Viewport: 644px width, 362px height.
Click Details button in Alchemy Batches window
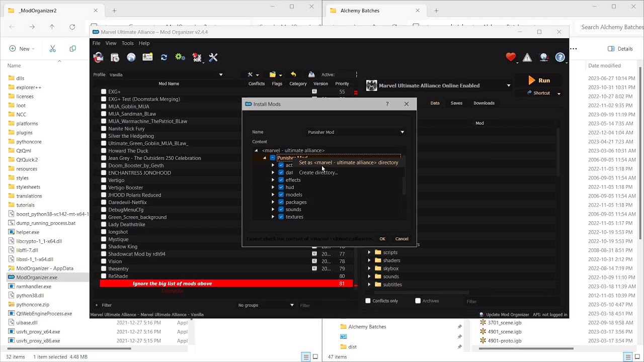pos(620,49)
